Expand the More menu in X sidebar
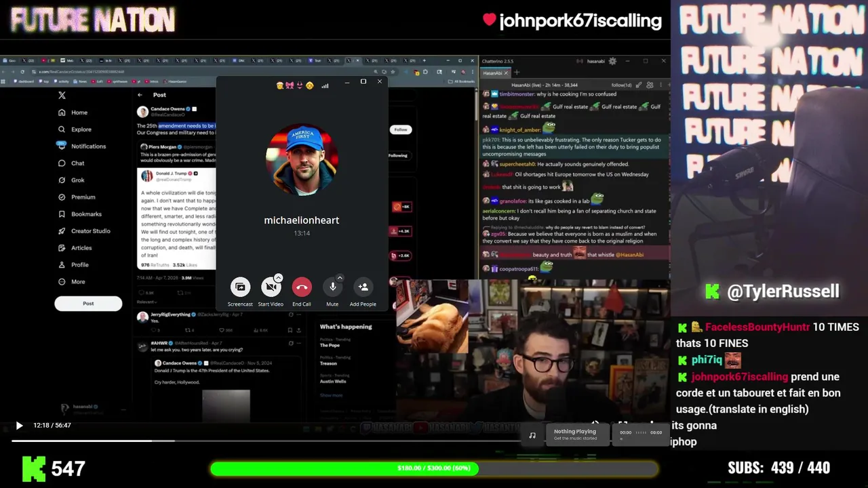This screenshot has height=488, width=868. [72, 282]
